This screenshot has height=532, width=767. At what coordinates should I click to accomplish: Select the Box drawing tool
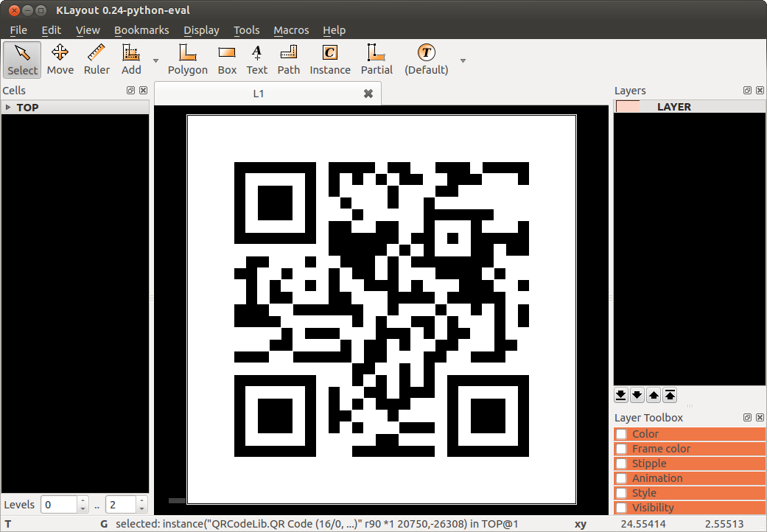[227, 60]
